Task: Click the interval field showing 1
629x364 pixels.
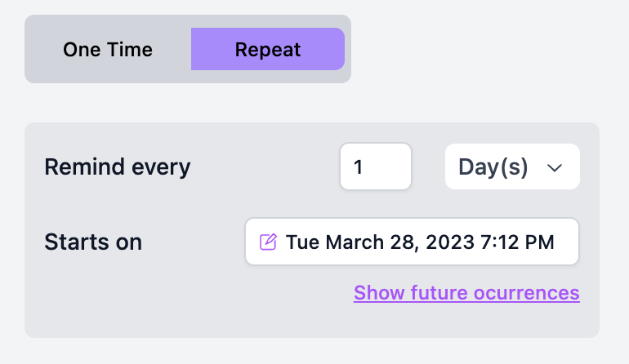Action: (x=376, y=167)
